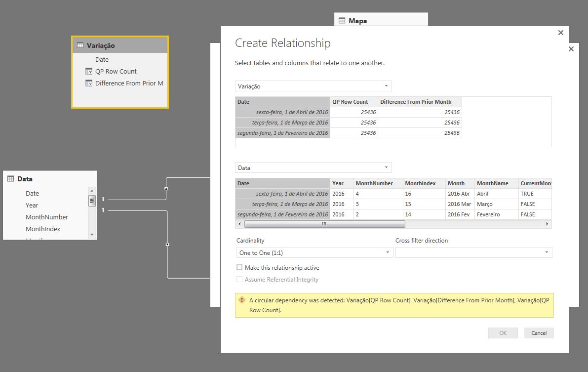
Task: Close the dialog behind Create Relationship
Action: [x=572, y=49]
